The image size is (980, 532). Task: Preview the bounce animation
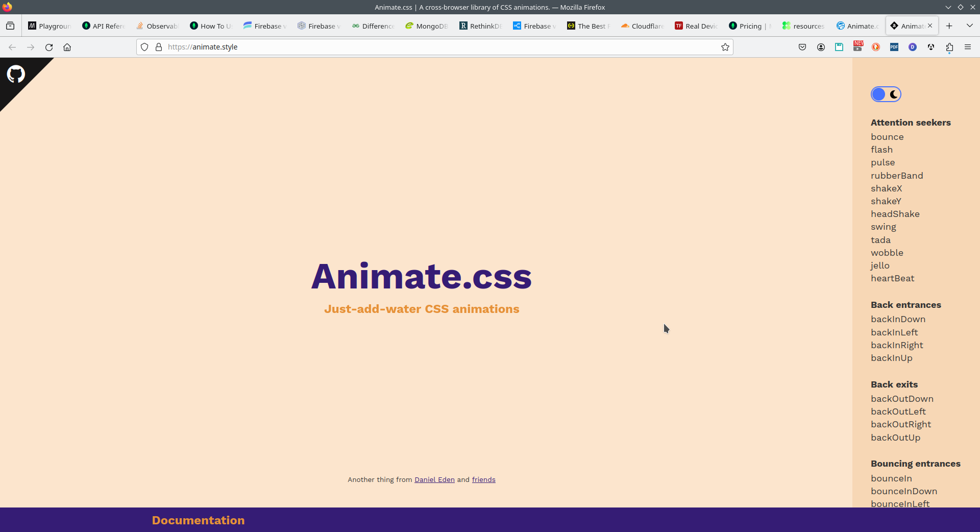pos(887,136)
